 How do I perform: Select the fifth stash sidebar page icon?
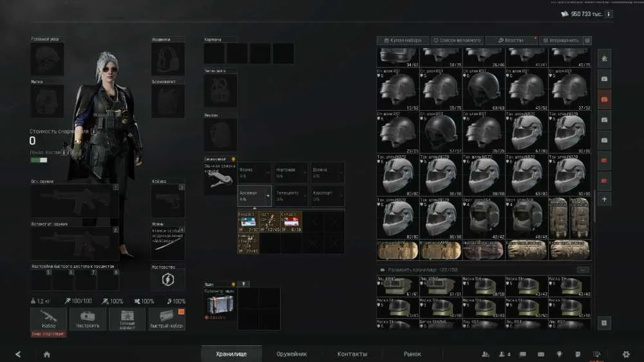pos(605,140)
